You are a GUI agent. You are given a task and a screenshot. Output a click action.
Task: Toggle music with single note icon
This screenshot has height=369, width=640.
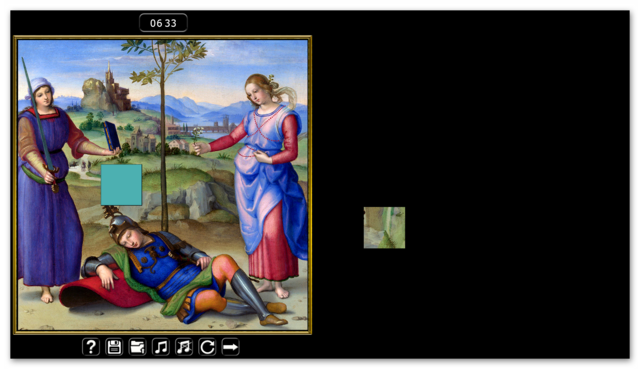(x=160, y=347)
